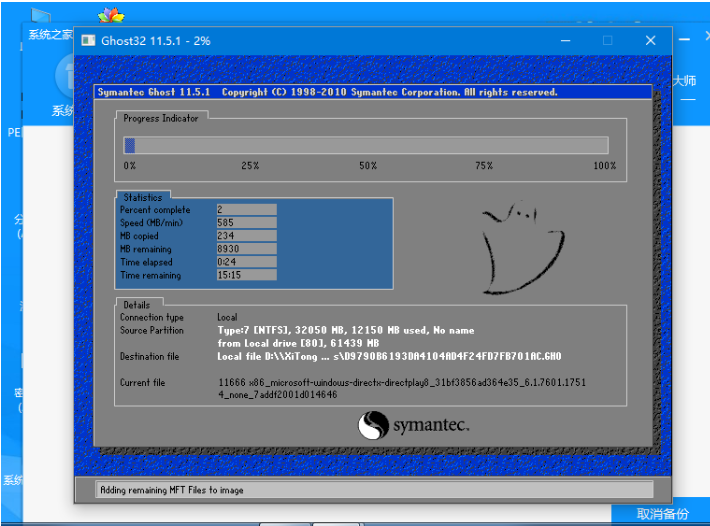The height and width of the screenshot is (526, 710).
Task: Click the Time elapsed value field
Action: tap(246, 262)
